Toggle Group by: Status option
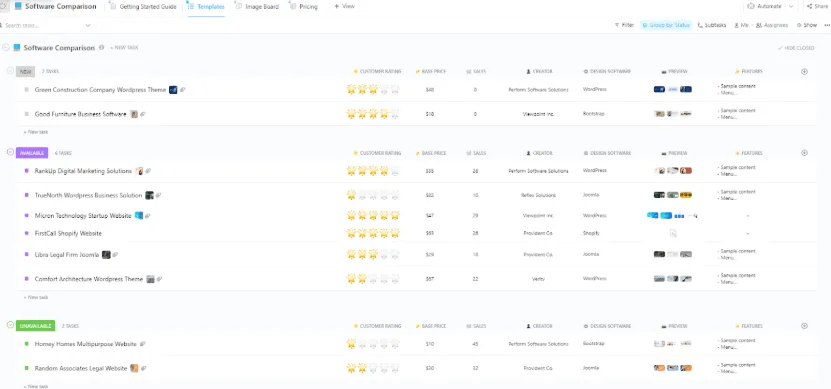This screenshot has width=831, height=389. pyautogui.click(x=666, y=25)
